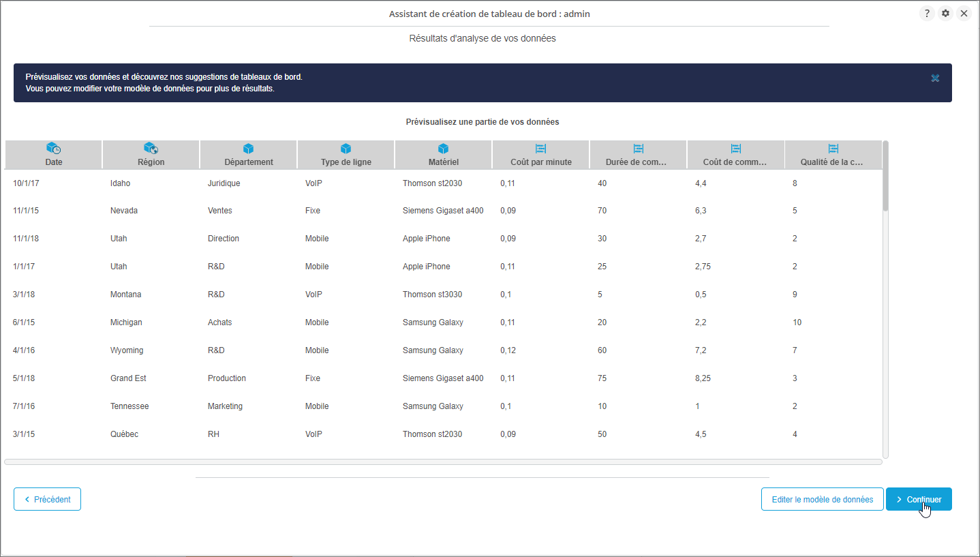Select the Idaho cell in Région column
This screenshot has width=980, height=557.
[x=120, y=183]
